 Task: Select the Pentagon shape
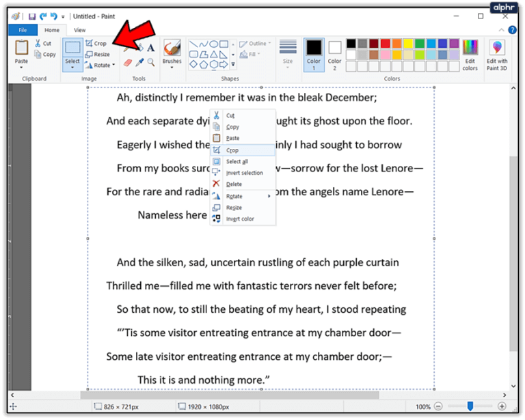click(x=204, y=64)
